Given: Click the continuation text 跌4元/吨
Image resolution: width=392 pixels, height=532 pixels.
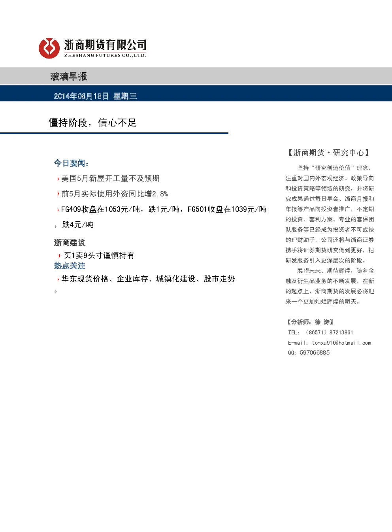Looking at the screenshot, I should (x=78, y=225).
